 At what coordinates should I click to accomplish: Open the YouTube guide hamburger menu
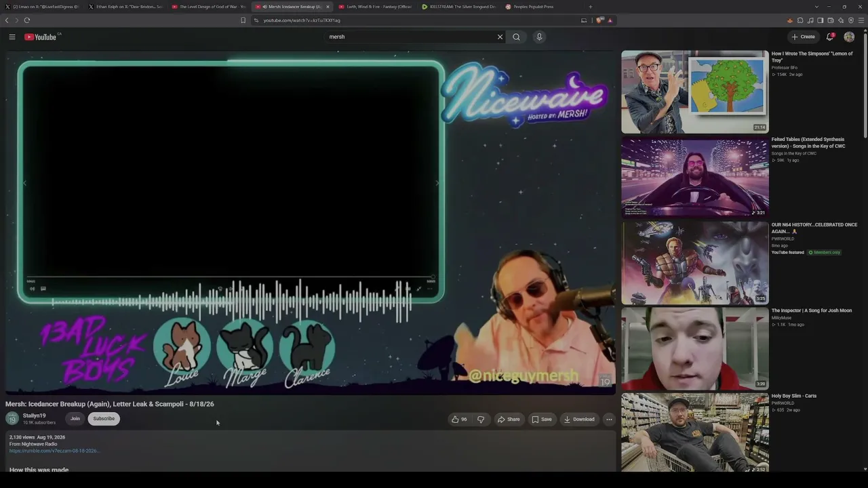tap(12, 37)
